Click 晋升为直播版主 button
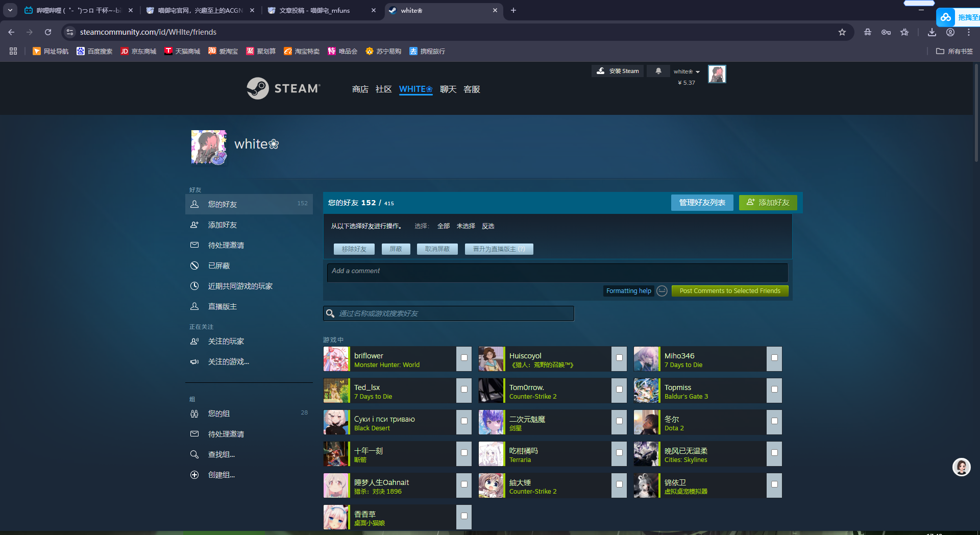 tap(499, 249)
